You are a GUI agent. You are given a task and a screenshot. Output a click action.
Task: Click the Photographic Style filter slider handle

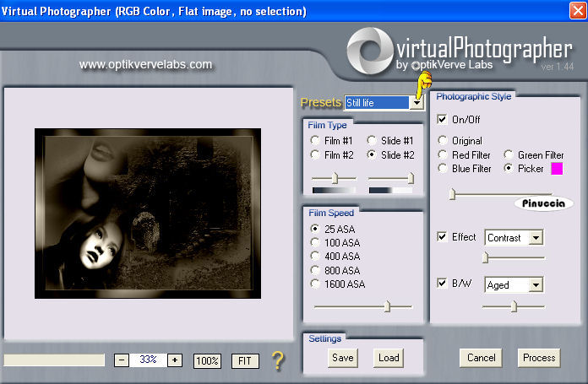[x=452, y=193]
